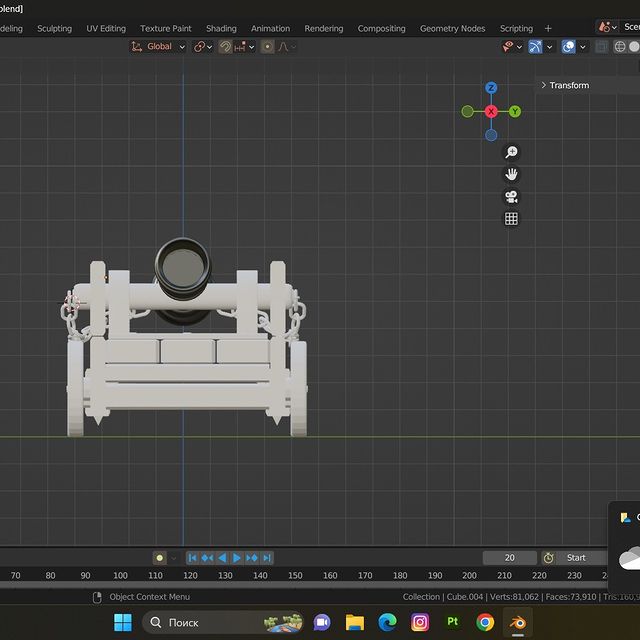Toggle auto keying record button
Screen dimensions: 640x640
pyautogui.click(x=160, y=558)
